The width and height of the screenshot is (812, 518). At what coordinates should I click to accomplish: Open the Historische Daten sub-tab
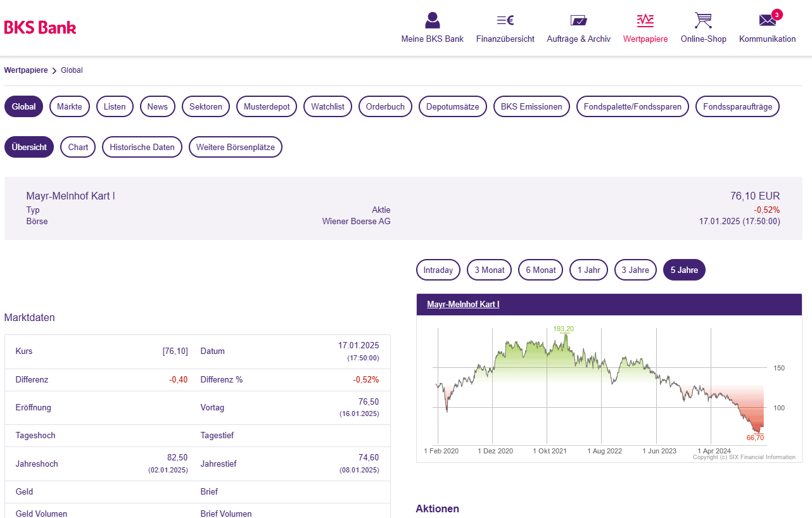142,147
